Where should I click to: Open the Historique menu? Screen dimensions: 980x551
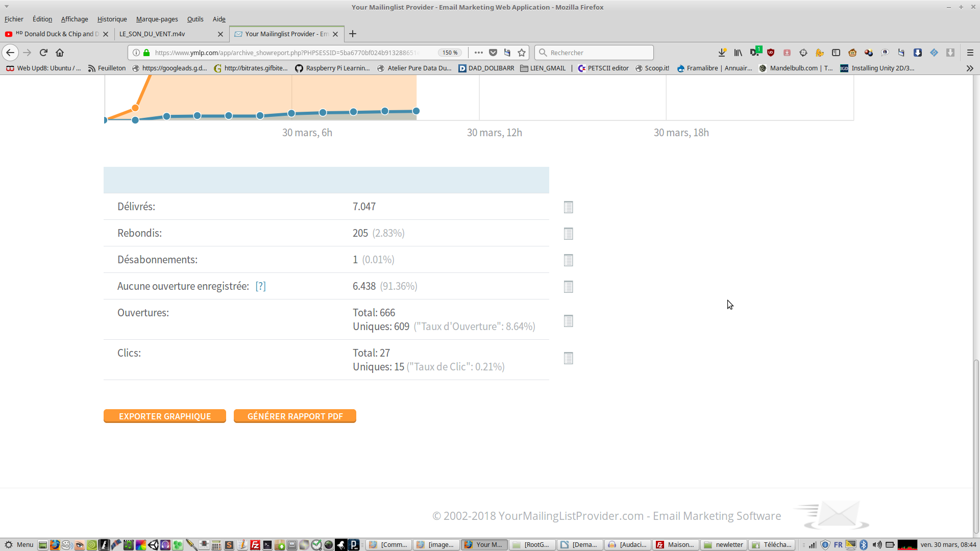[x=112, y=19]
